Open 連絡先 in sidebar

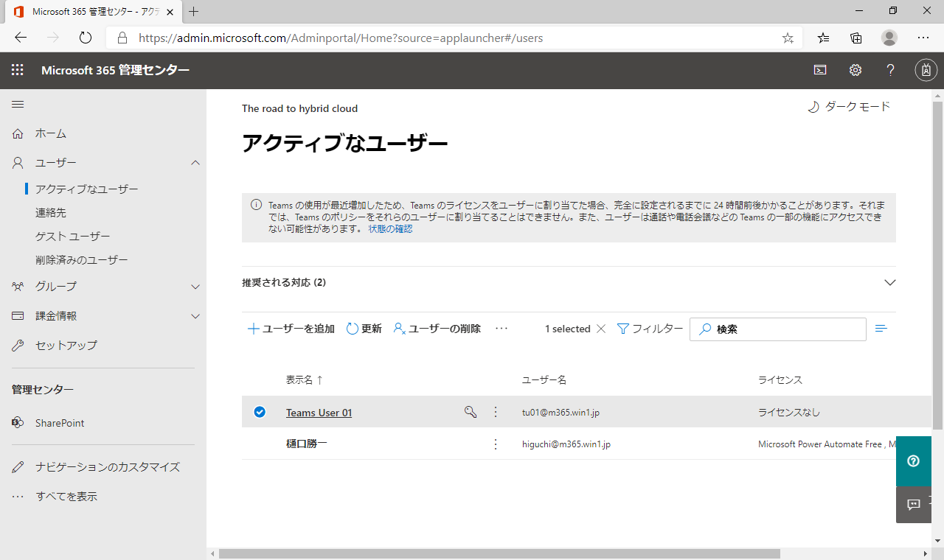[x=51, y=213]
